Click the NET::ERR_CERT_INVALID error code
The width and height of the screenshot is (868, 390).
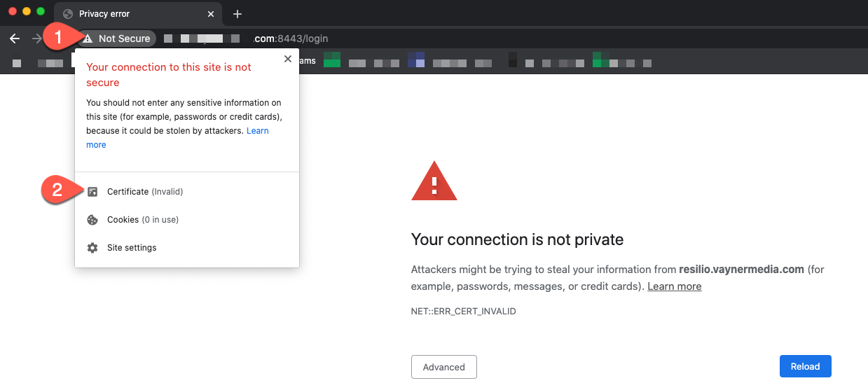pos(463,311)
